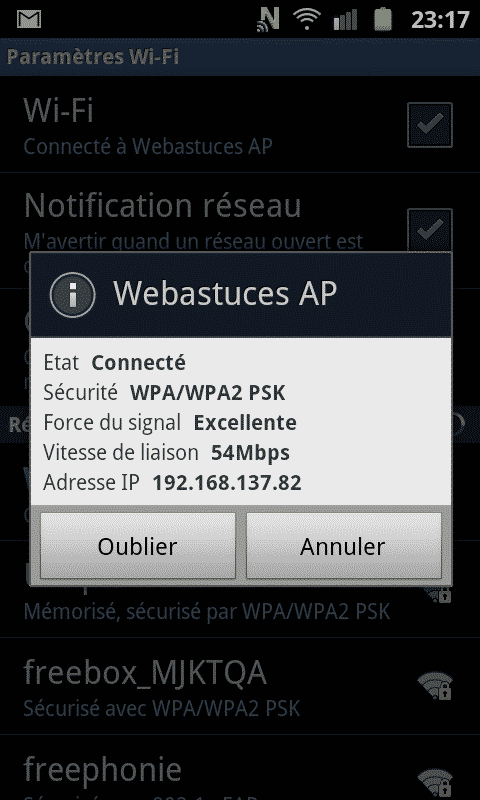Viewport: 480px width, 800px height.
Task: Tap the NFC status bar icon
Action: (x=269, y=19)
